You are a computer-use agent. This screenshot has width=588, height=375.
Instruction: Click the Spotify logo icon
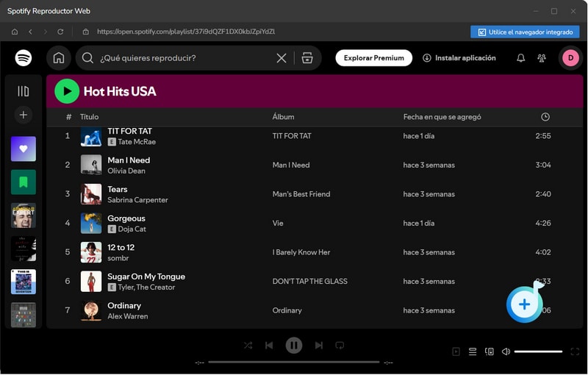[x=24, y=58]
